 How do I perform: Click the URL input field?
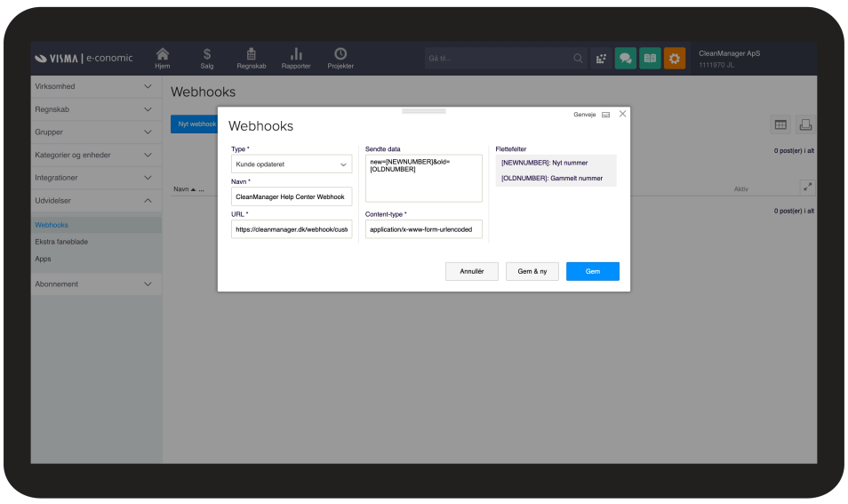click(x=292, y=229)
